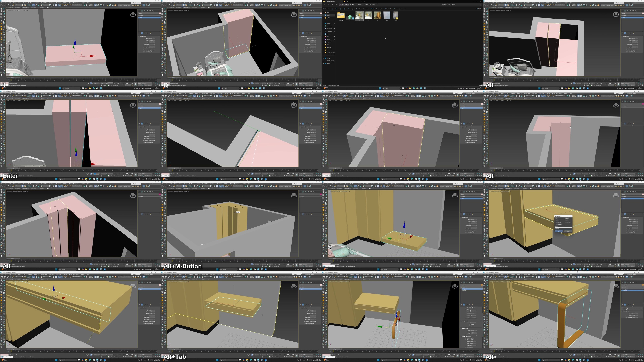Select the Plan image thumbnail in File Explorer
Viewport: 644px width, 362px height.
pos(387,16)
